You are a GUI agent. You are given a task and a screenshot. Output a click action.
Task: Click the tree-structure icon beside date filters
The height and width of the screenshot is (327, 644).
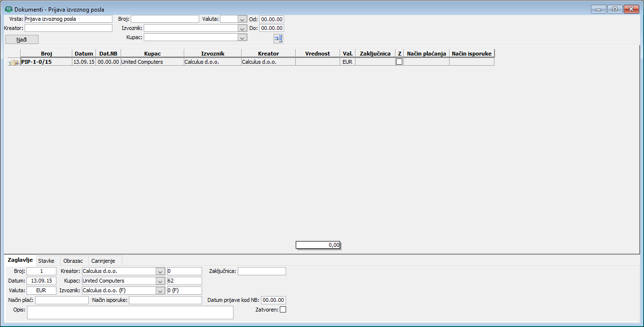click(278, 39)
